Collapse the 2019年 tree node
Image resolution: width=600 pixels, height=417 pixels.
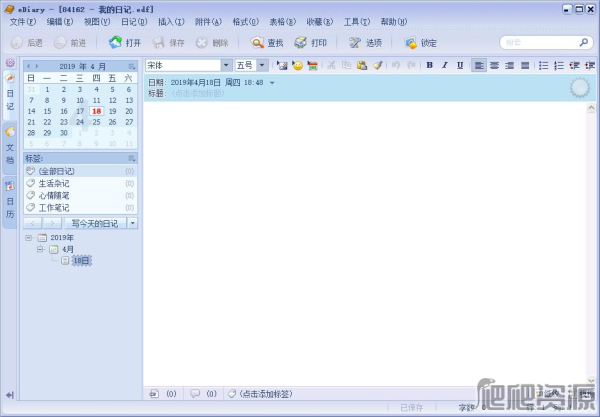tap(29, 238)
